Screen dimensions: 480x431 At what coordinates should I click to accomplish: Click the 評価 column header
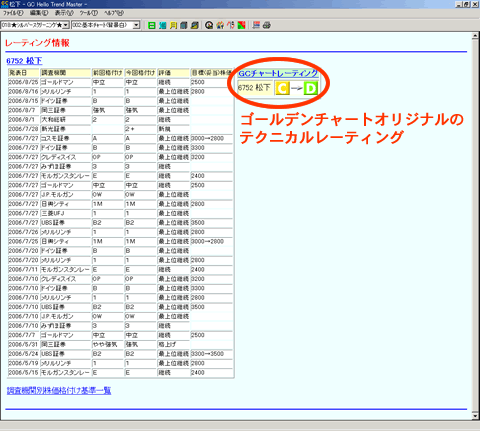click(x=173, y=73)
